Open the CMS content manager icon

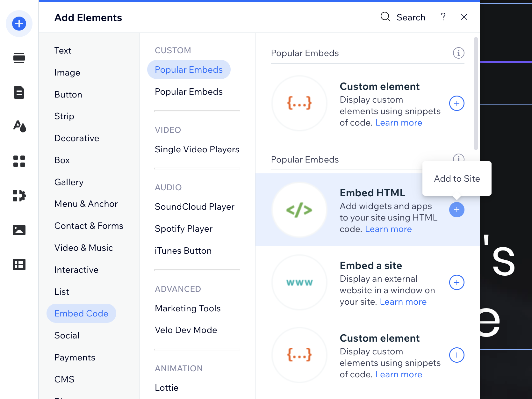tap(19, 265)
